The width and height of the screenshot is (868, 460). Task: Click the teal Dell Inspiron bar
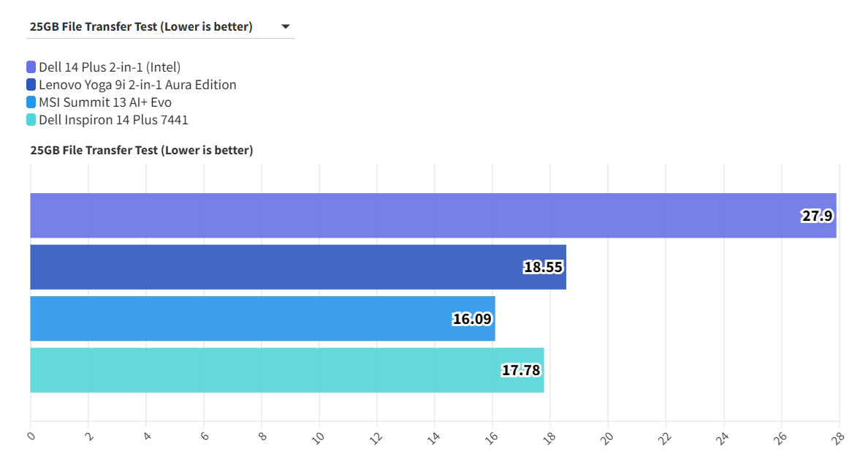coord(256,370)
